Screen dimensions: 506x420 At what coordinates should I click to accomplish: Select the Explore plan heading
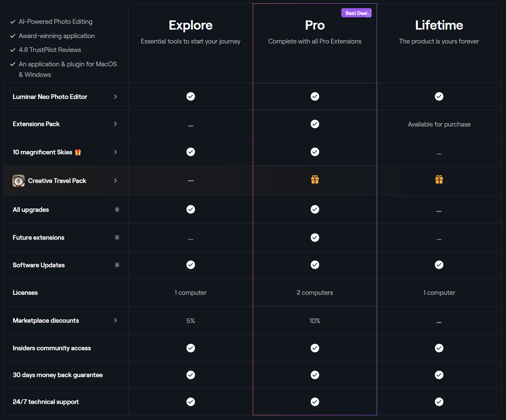191,26
